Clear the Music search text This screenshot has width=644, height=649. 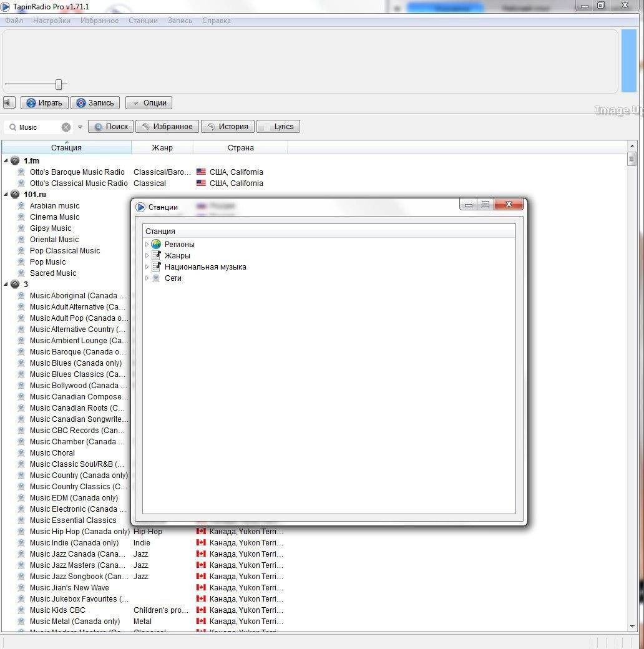click(66, 127)
